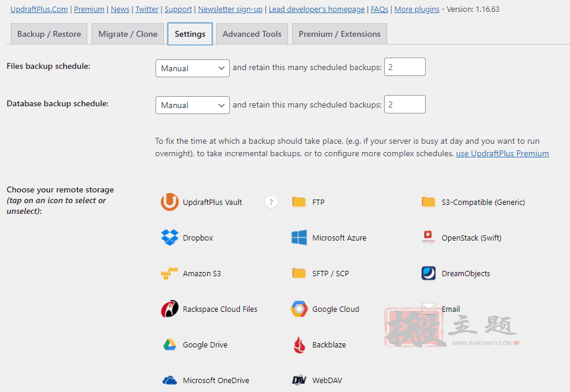570x392 pixels.
Task: Pick the Dropbox storage icon
Action: pyautogui.click(x=169, y=238)
